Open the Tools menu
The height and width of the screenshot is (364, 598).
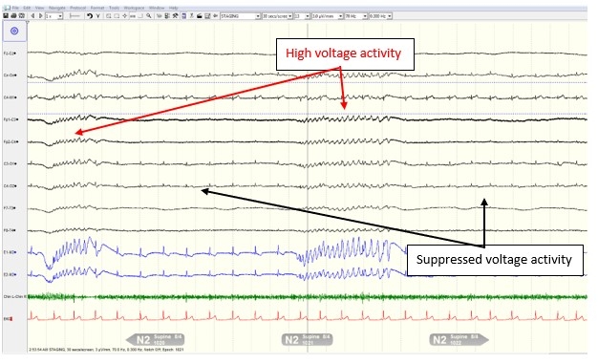point(114,8)
